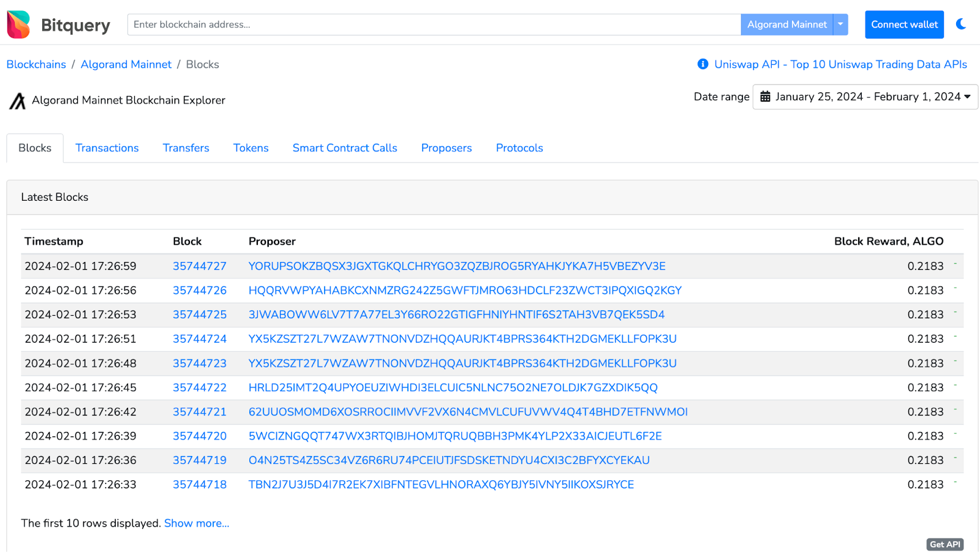Screen dimensions: 980x552
Task: Click the Connect wallet button
Action: 904,24
